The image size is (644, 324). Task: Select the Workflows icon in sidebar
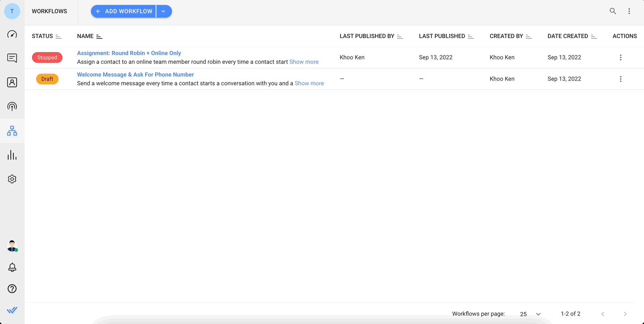[12, 131]
